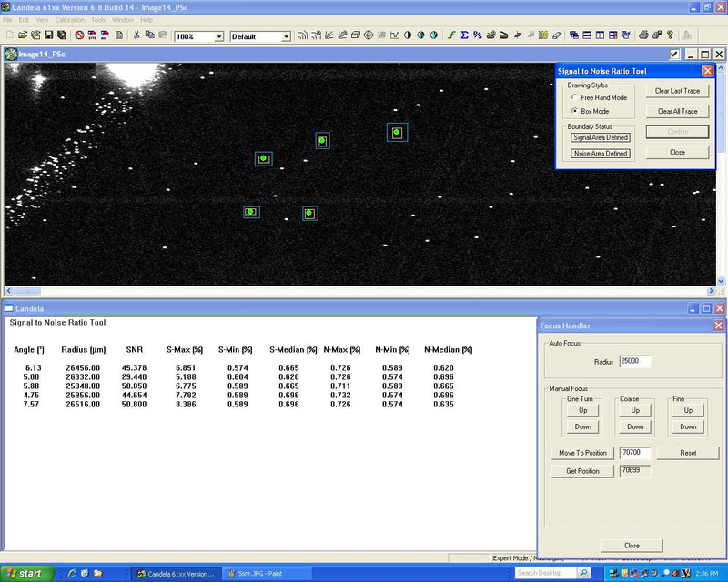Click the cascade windows toolbar icon
This screenshot has height=582, width=728.
tap(574, 35)
